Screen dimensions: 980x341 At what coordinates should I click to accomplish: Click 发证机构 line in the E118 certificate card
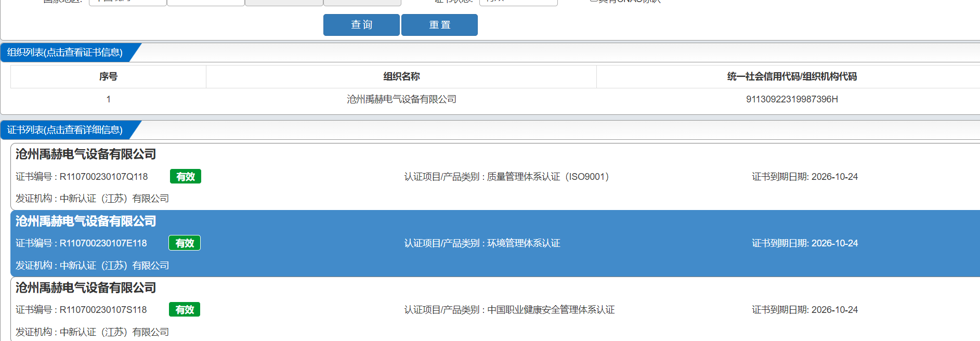click(92, 266)
